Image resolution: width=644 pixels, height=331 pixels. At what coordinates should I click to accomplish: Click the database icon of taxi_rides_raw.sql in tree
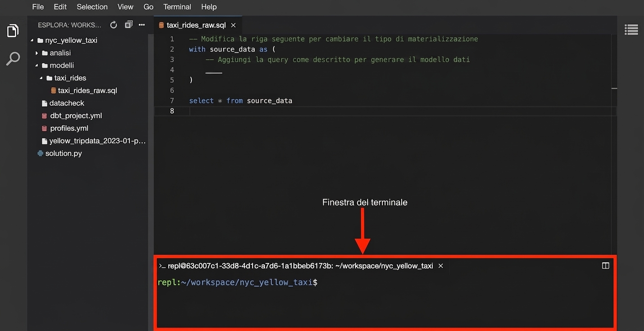point(54,90)
